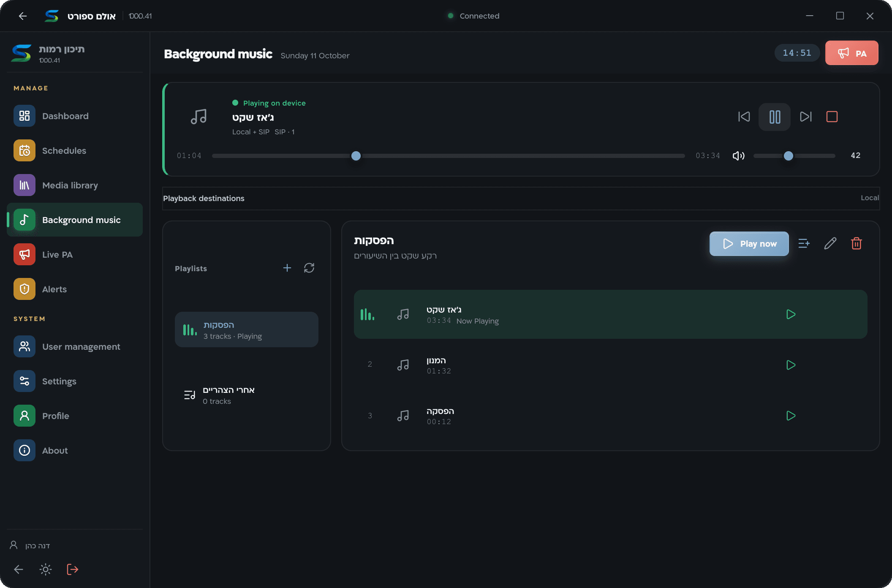This screenshot has width=892, height=588.
Task: Skip to next track
Action: pyautogui.click(x=806, y=117)
